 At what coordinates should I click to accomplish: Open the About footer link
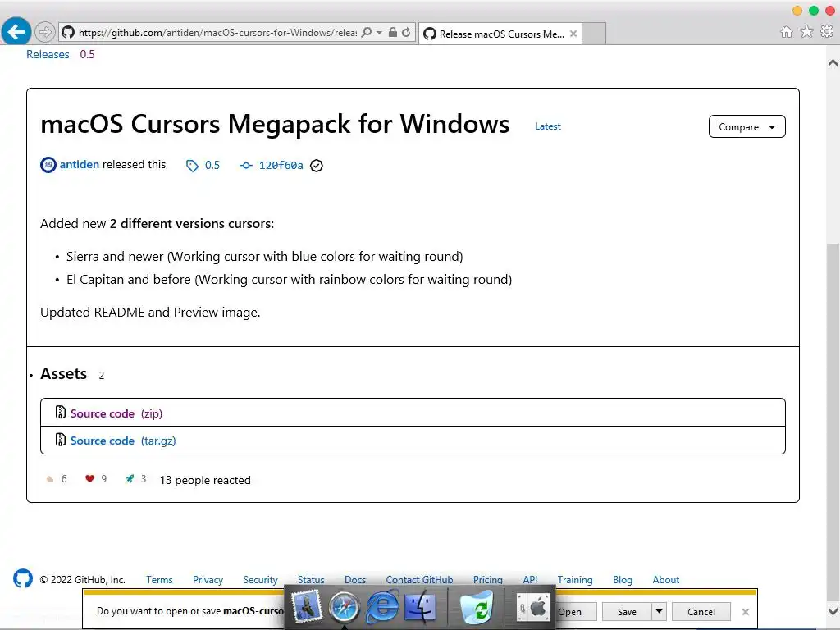pyautogui.click(x=666, y=580)
